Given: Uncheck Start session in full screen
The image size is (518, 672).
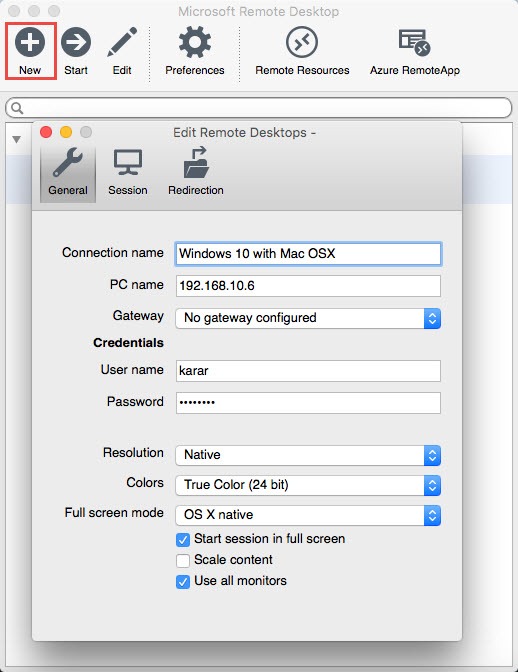Looking at the screenshot, I should coord(183,540).
